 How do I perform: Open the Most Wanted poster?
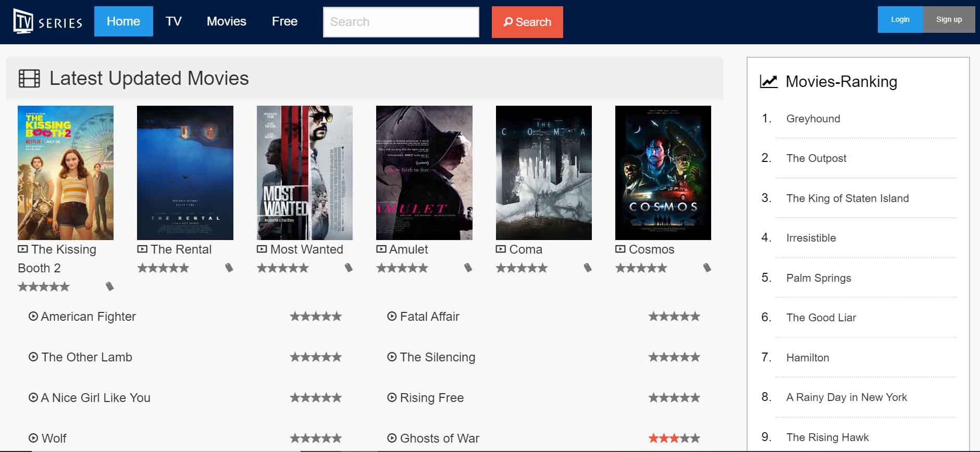click(305, 173)
